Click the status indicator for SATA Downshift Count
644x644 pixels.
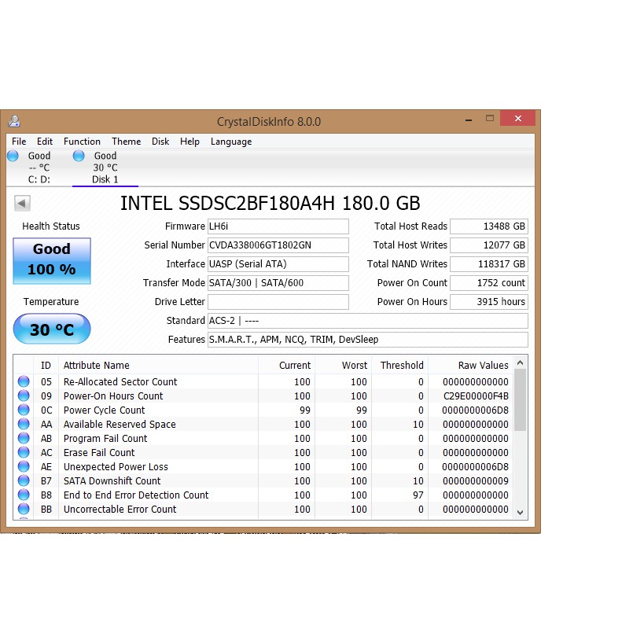[x=24, y=480]
